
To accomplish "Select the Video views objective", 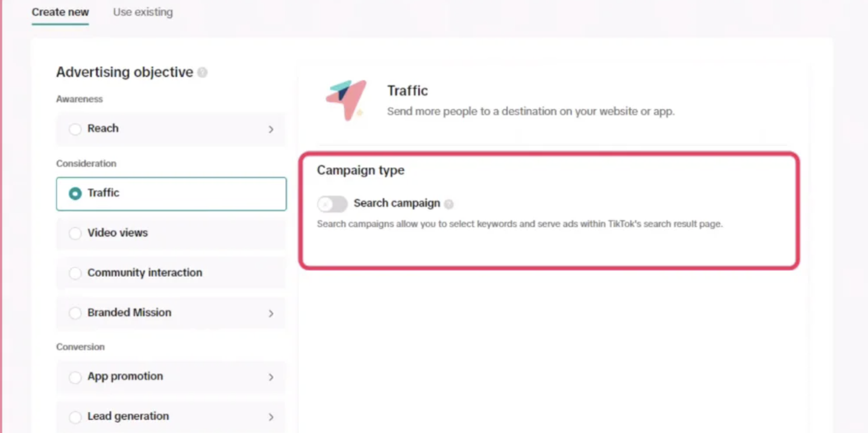I will (x=75, y=233).
